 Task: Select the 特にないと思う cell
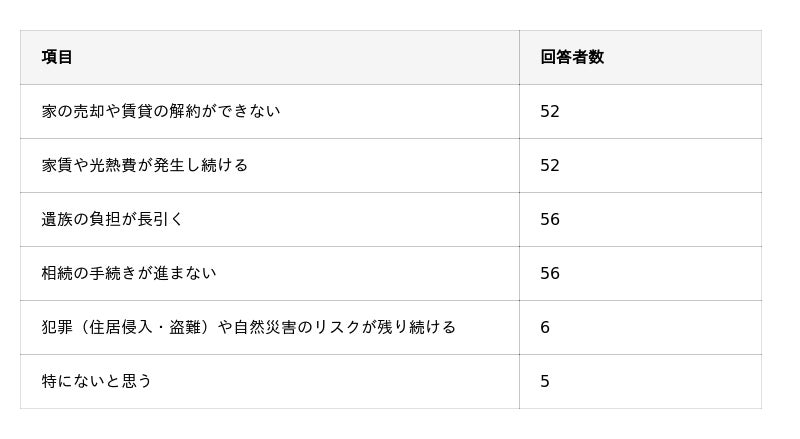[x=97, y=381]
